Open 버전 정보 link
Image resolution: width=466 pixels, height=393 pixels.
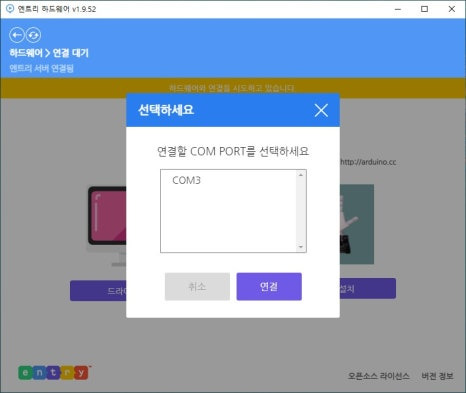pyautogui.click(x=437, y=376)
